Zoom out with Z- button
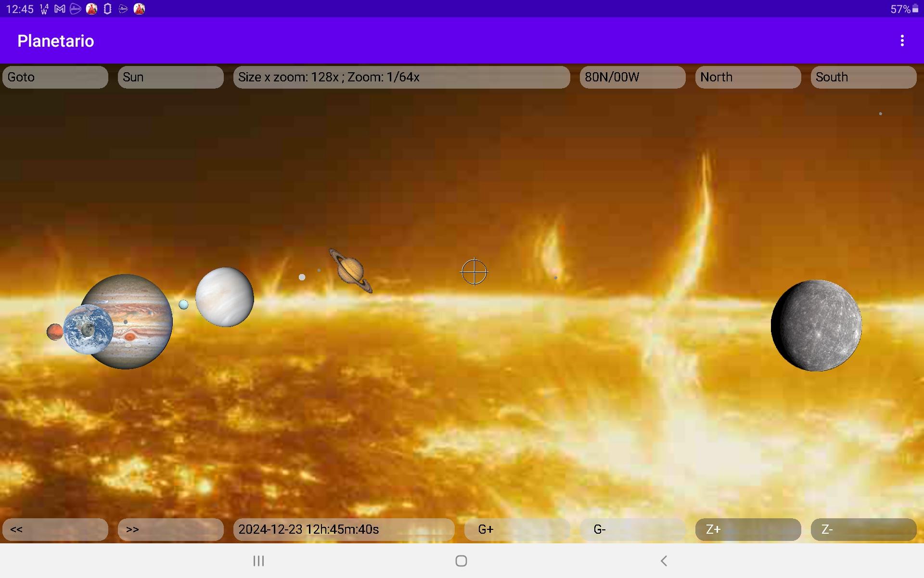The height and width of the screenshot is (578, 924). [863, 529]
